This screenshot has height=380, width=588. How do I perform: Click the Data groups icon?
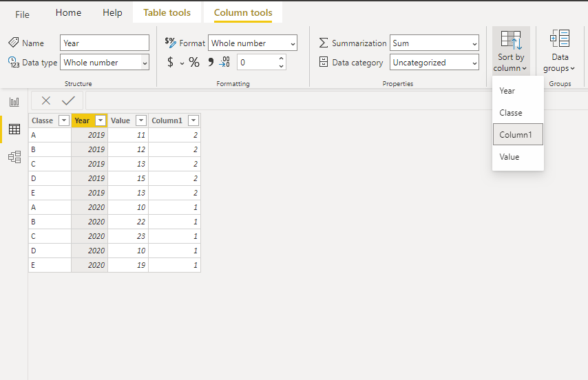(x=560, y=39)
